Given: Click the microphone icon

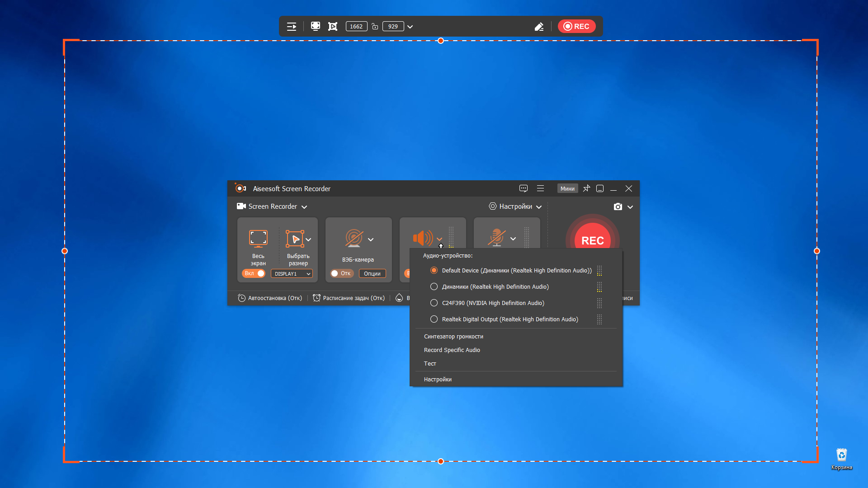Looking at the screenshot, I should click(x=497, y=238).
